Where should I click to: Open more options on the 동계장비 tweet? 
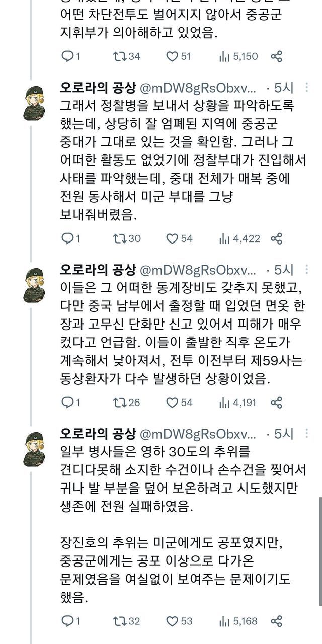307,269
